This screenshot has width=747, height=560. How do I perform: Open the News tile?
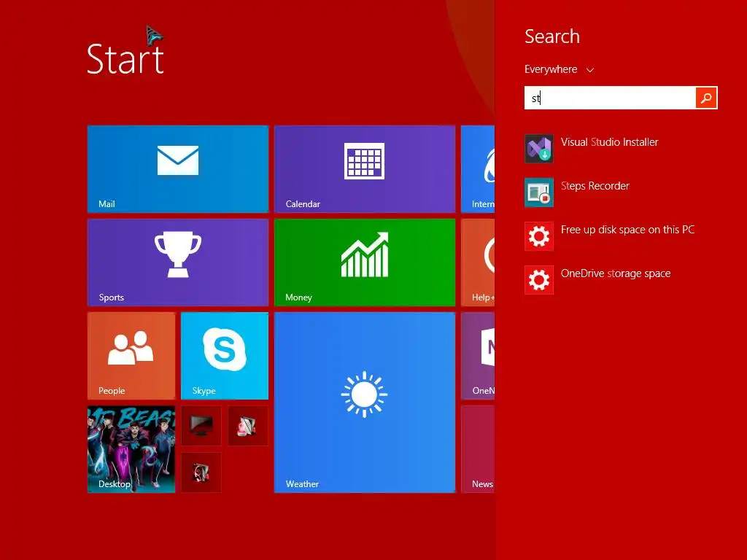click(478, 448)
